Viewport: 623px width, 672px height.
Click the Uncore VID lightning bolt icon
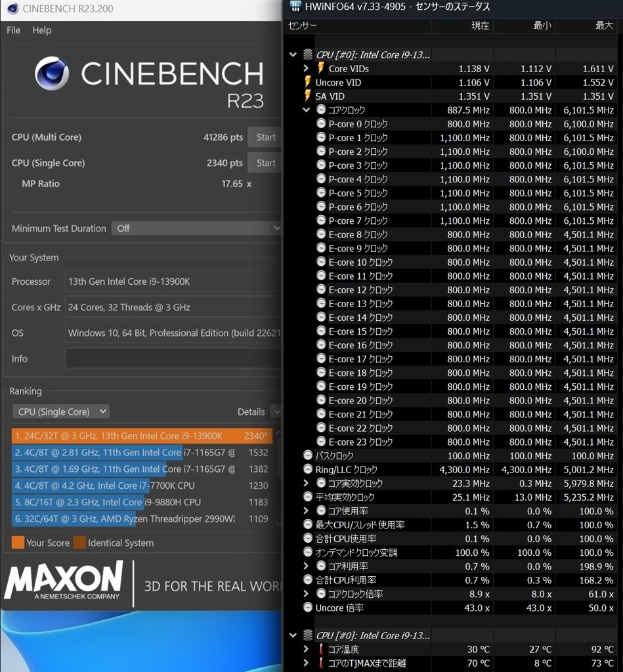tap(307, 82)
